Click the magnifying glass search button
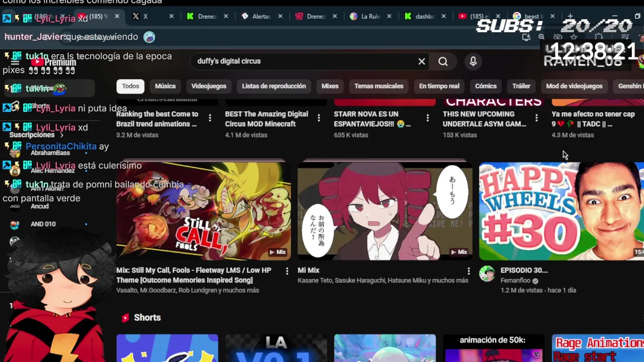Viewport: 644px width, 362px height. [x=443, y=61]
